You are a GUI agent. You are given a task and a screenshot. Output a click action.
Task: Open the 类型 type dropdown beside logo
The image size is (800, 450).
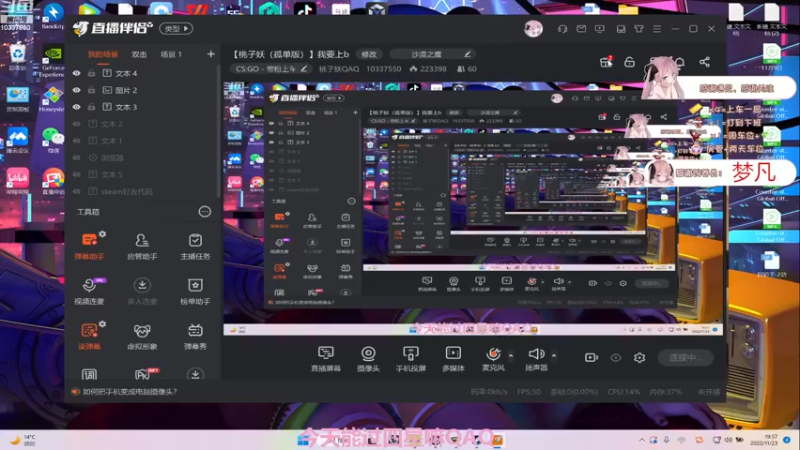tap(176, 29)
